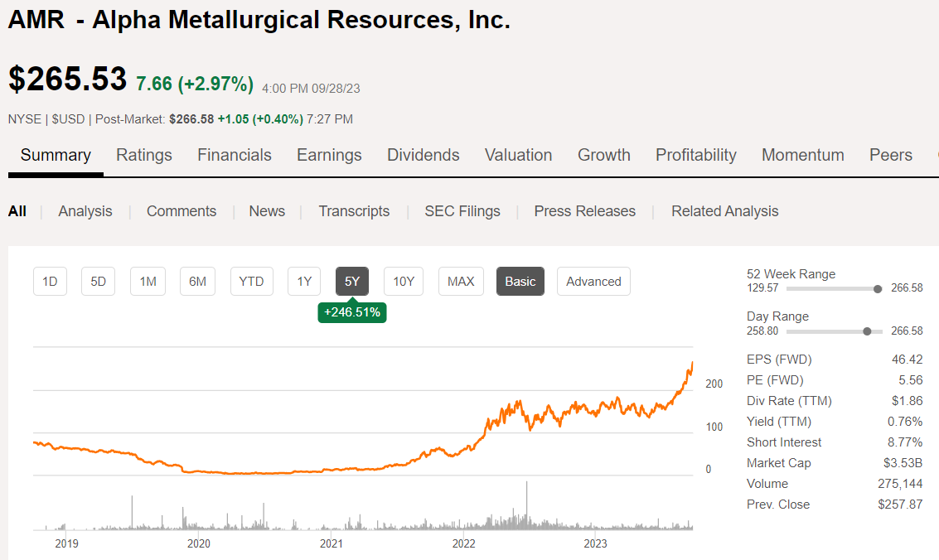Viewport: 939px width, 560px height.
Task: Select the YTD chart range
Action: [x=251, y=281]
